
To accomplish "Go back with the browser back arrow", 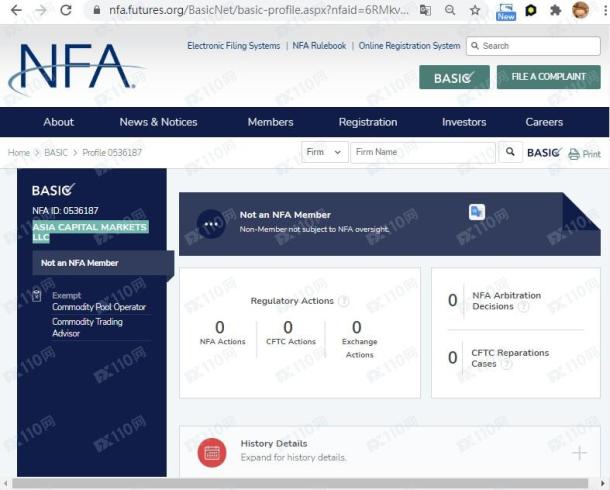I will click(16, 10).
